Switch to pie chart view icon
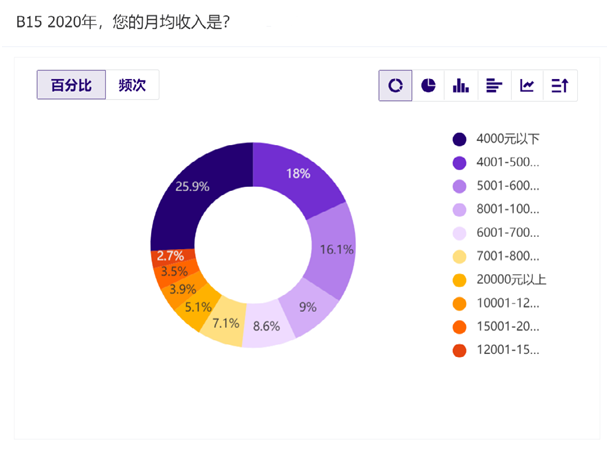The image size is (609, 449). (x=428, y=86)
